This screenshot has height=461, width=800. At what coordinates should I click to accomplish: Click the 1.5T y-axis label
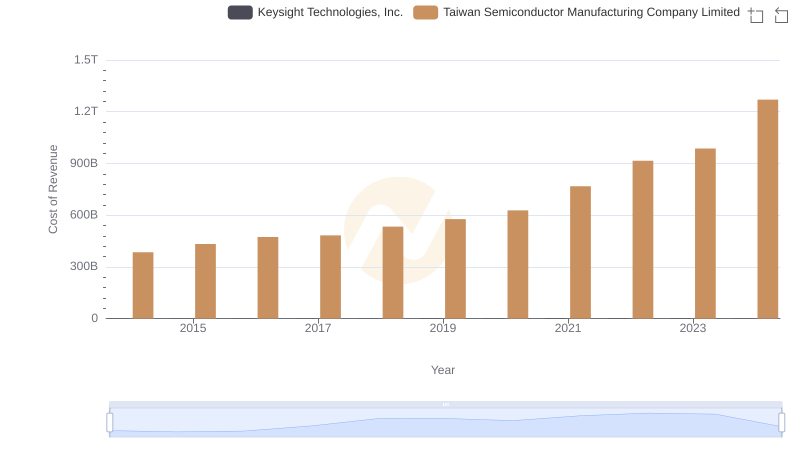(86, 60)
